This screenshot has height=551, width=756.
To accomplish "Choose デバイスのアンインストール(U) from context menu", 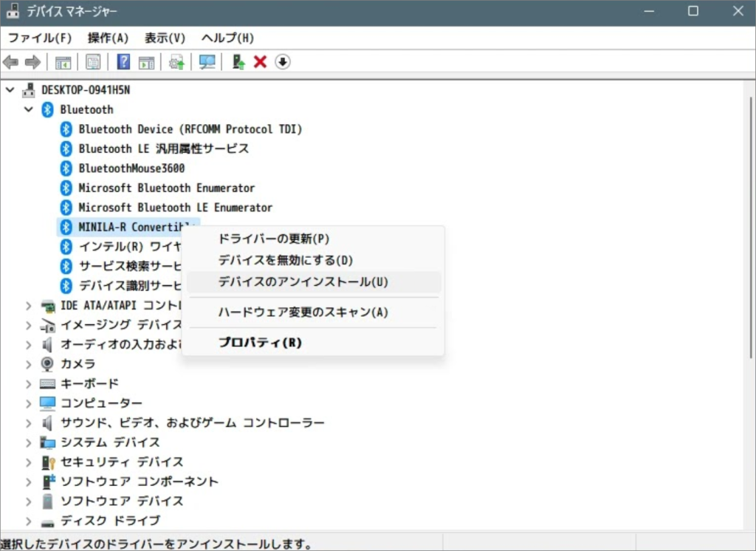I will [313, 281].
